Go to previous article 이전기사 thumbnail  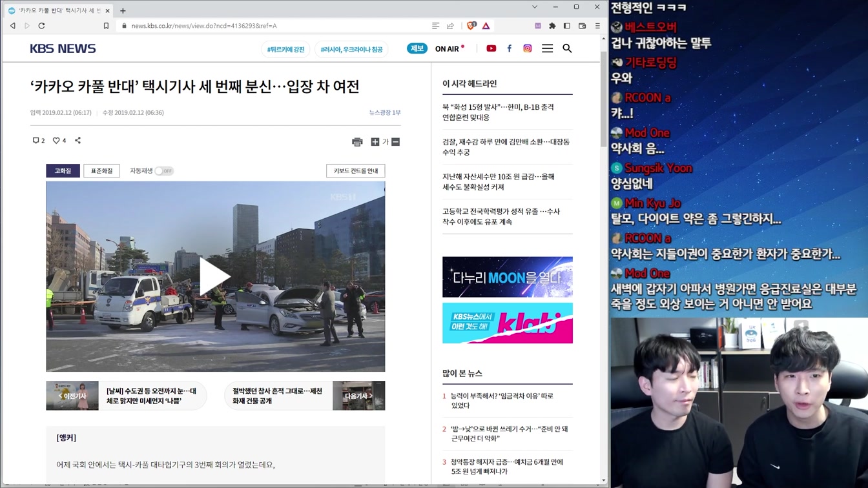(x=72, y=396)
